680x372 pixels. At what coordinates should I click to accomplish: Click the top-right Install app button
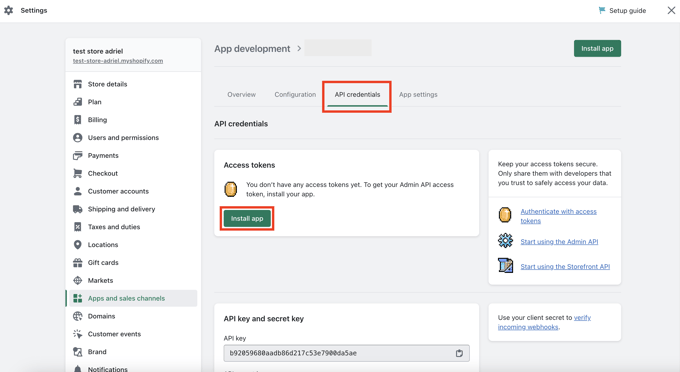point(597,49)
